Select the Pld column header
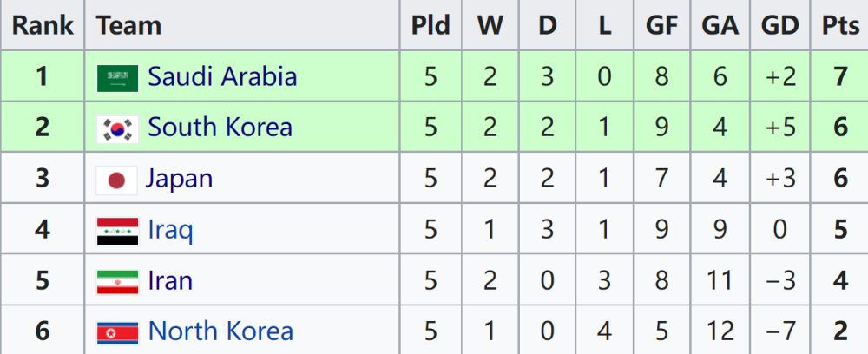 pyautogui.click(x=431, y=25)
